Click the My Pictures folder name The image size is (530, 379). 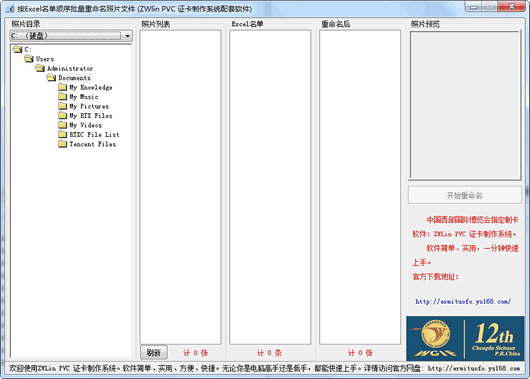[x=89, y=106]
